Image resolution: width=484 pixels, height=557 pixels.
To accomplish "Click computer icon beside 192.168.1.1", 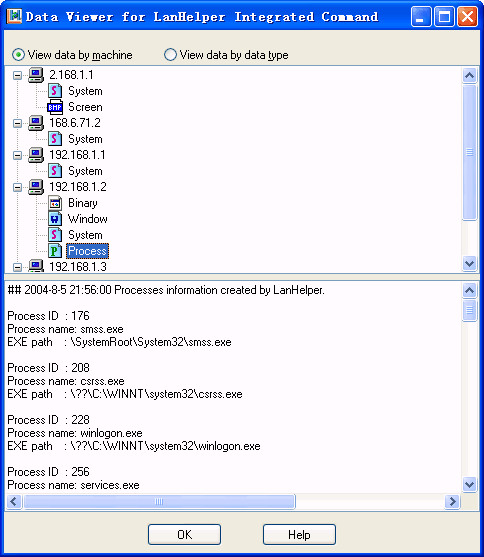I will [x=36, y=155].
